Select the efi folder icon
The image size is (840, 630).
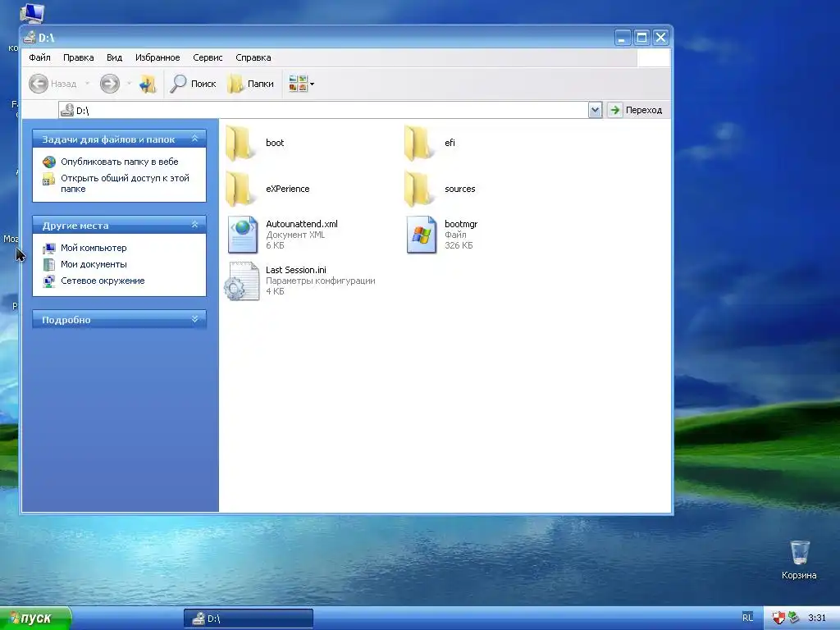tap(418, 143)
